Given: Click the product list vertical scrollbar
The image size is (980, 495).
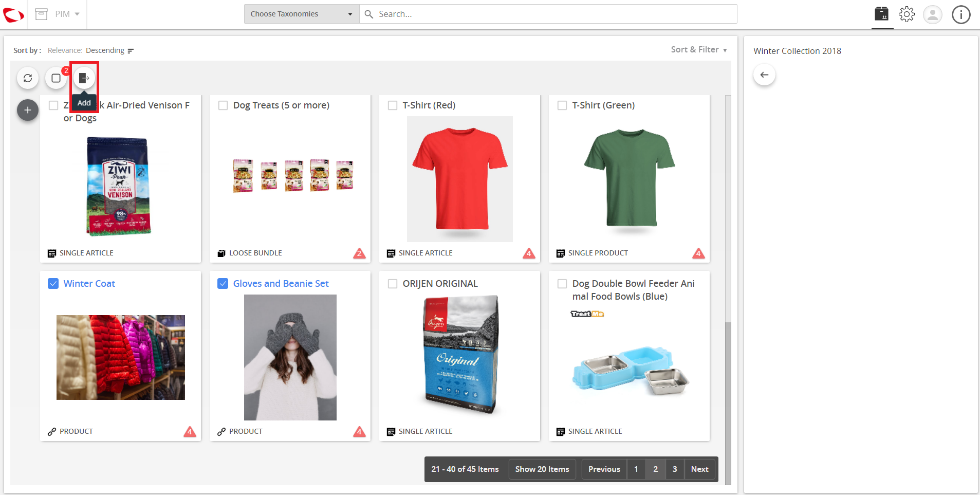Looking at the screenshot, I should (728, 404).
